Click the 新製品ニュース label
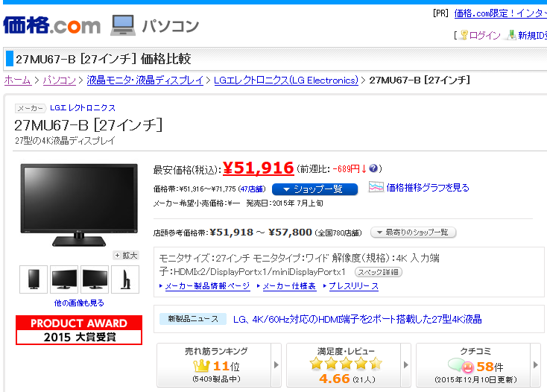547x392 pixels. pos(193,319)
